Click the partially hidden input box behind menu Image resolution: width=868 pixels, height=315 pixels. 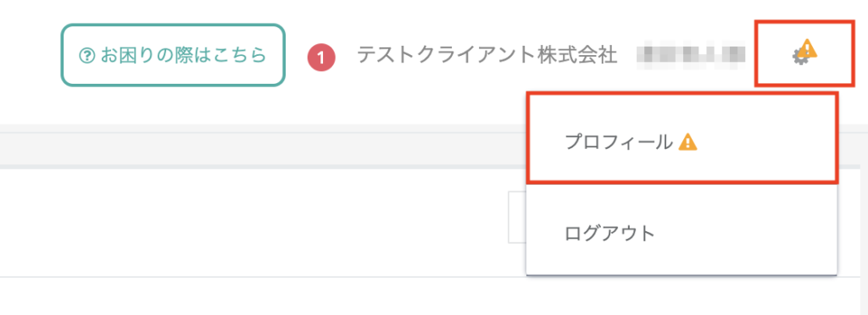tap(517, 217)
